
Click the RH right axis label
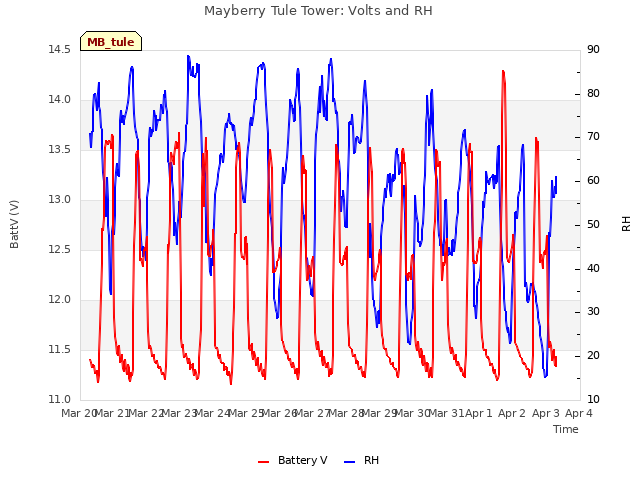click(626, 224)
